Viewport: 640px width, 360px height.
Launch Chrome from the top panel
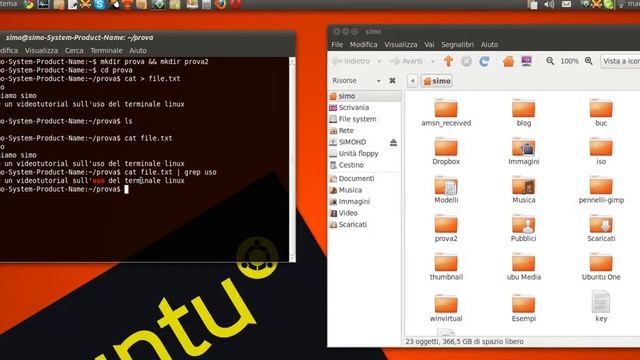point(29,4)
